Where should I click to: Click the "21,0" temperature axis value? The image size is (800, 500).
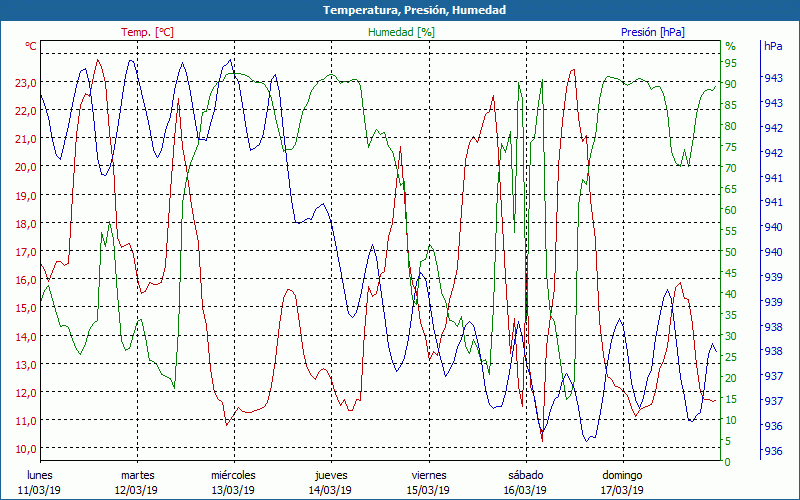tap(27, 138)
